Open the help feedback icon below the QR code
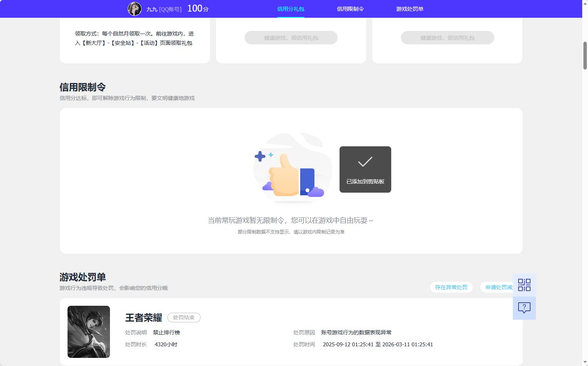Screen dimensions: 588x366 [524, 308]
